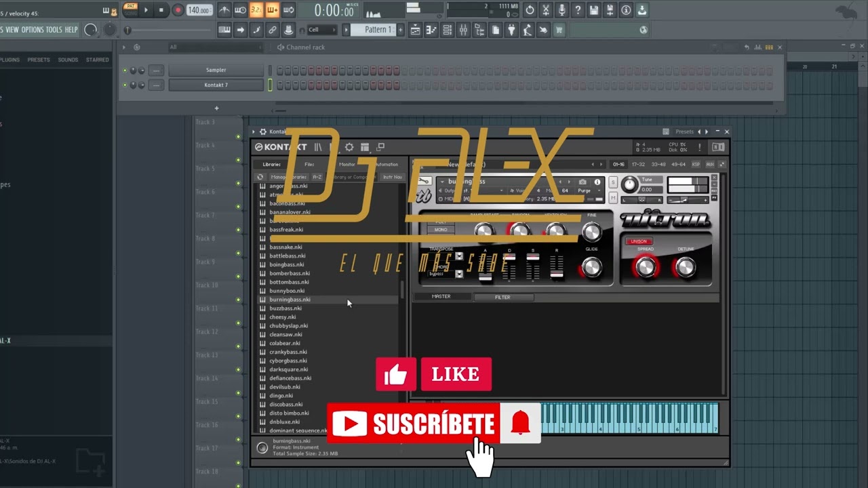Image resolution: width=868 pixels, height=488 pixels.
Task: Click the Instr Nav button
Action: [x=393, y=177]
